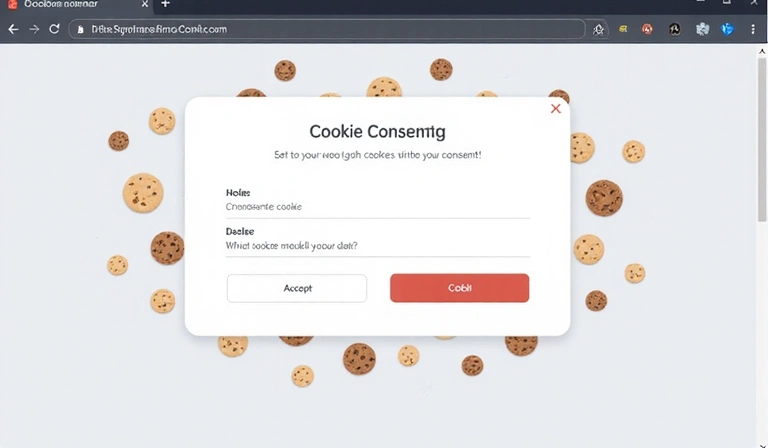The image size is (768, 448).
Task: Open the puzzle-piece extensions icon
Action: [x=702, y=29]
